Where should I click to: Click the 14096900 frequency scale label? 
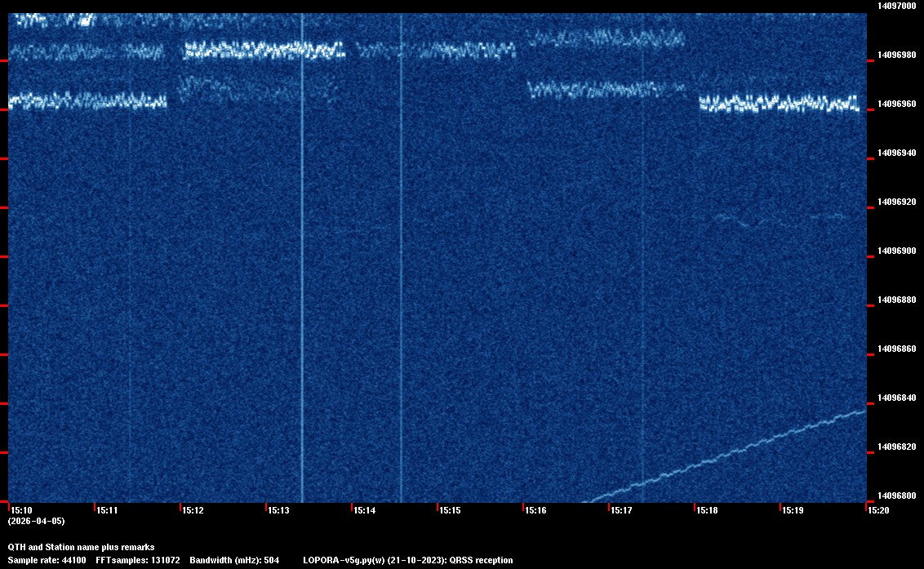[x=896, y=251]
